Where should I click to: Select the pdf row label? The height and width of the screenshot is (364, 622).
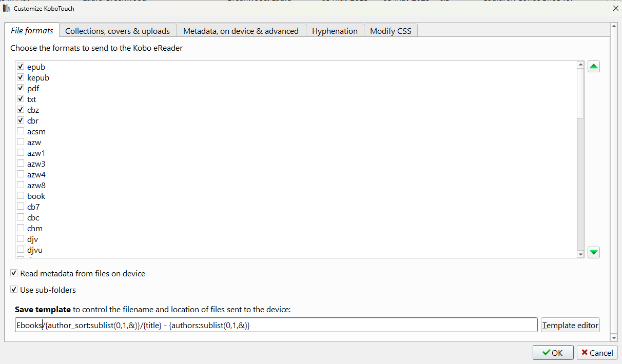[x=33, y=88]
